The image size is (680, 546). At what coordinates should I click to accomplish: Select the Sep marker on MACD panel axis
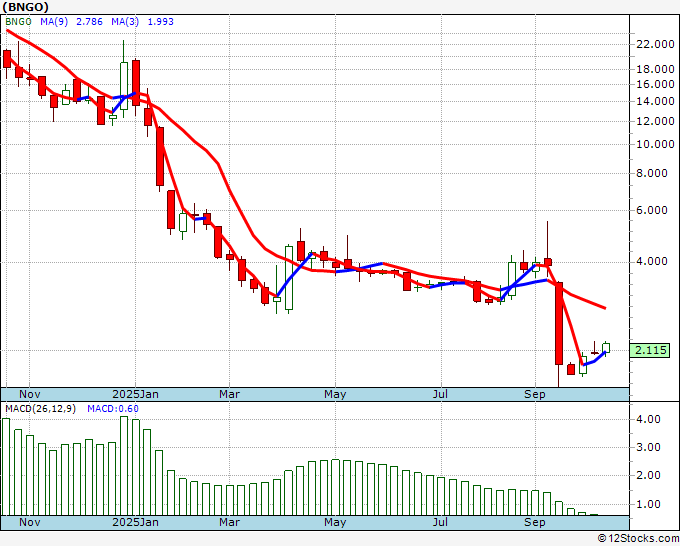tap(535, 522)
